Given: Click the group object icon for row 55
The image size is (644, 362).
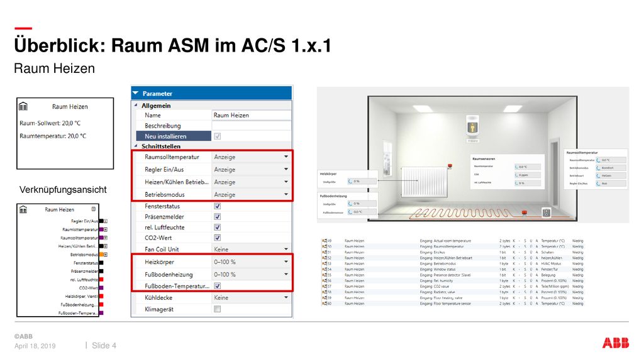Looking at the screenshot, I should click(x=325, y=275).
